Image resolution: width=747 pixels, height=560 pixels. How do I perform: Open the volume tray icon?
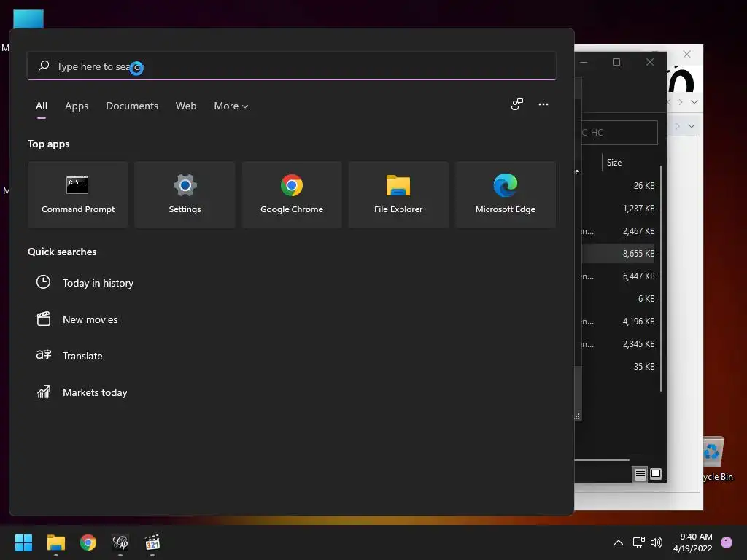coord(657,542)
